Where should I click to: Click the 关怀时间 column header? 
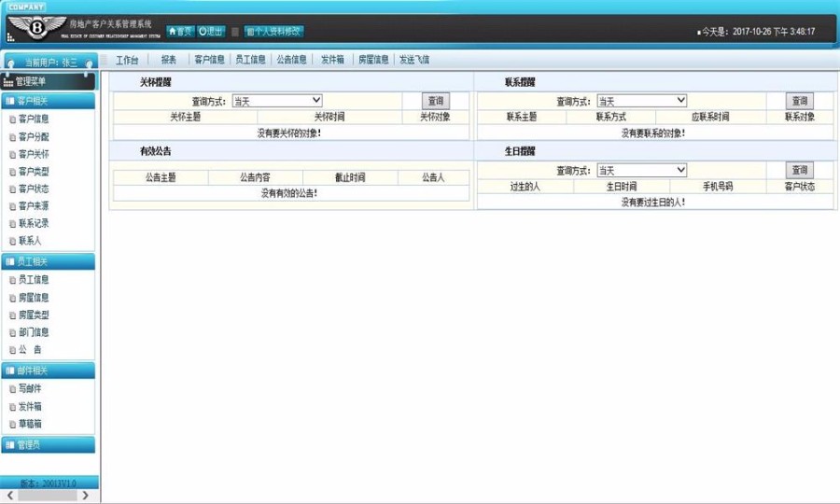(x=329, y=117)
